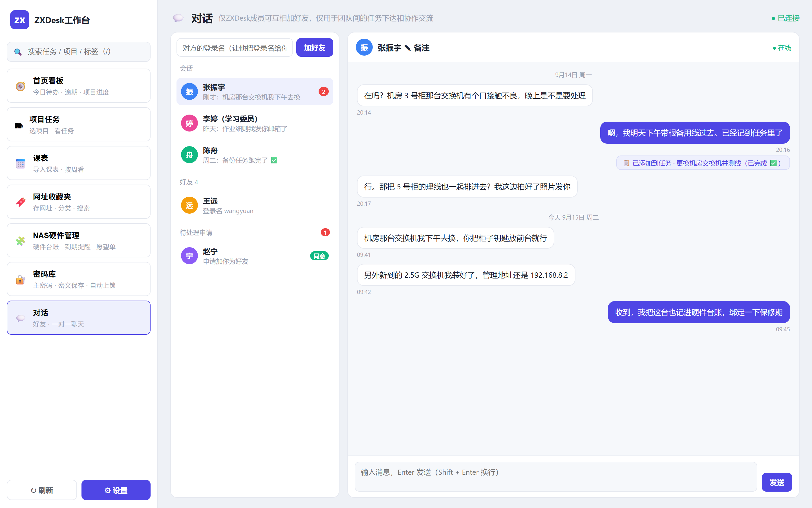This screenshot has height=508, width=812.
Task: Click the red ticket icon of 网址收藏夹
Action: click(21, 202)
